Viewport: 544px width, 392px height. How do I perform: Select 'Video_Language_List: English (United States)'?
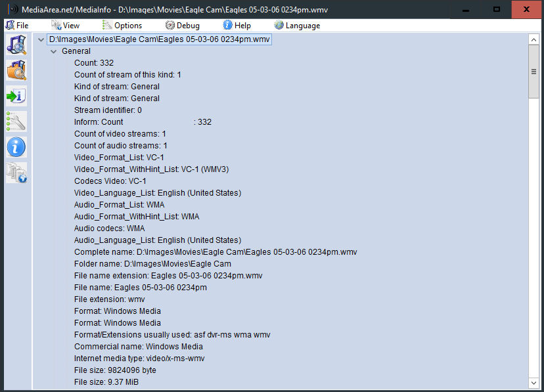158,192
